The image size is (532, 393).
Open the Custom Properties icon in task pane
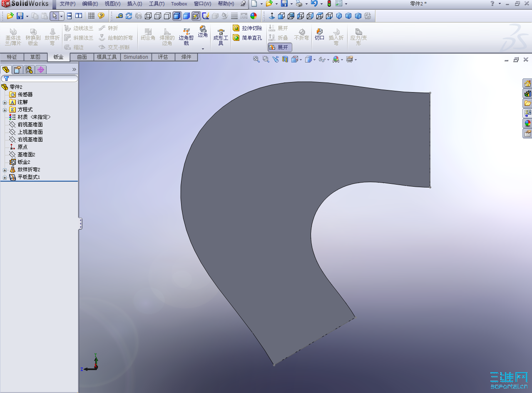coord(527,133)
